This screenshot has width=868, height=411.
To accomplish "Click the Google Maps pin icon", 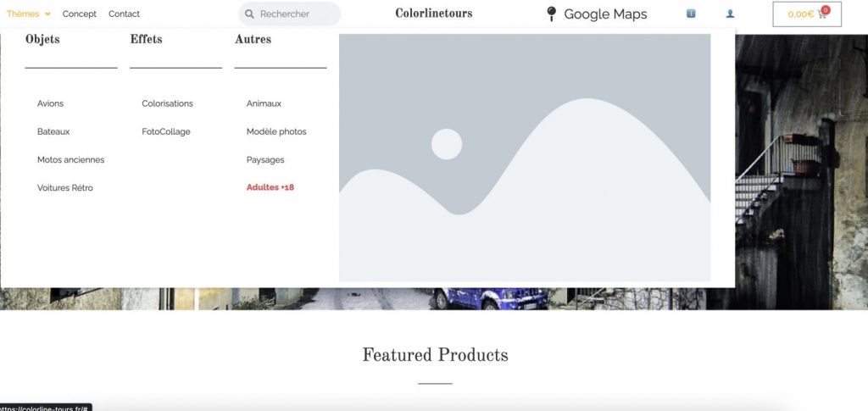I will [551, 14].
